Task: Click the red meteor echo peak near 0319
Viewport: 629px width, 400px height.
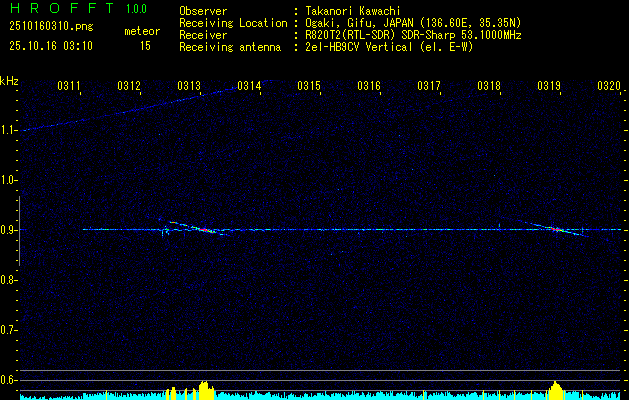Action: (556, 229)
